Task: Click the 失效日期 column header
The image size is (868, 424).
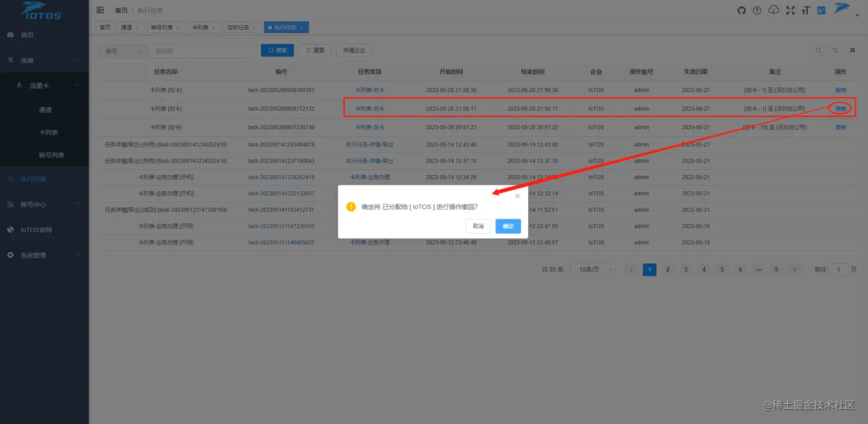Action: point(696,72)
